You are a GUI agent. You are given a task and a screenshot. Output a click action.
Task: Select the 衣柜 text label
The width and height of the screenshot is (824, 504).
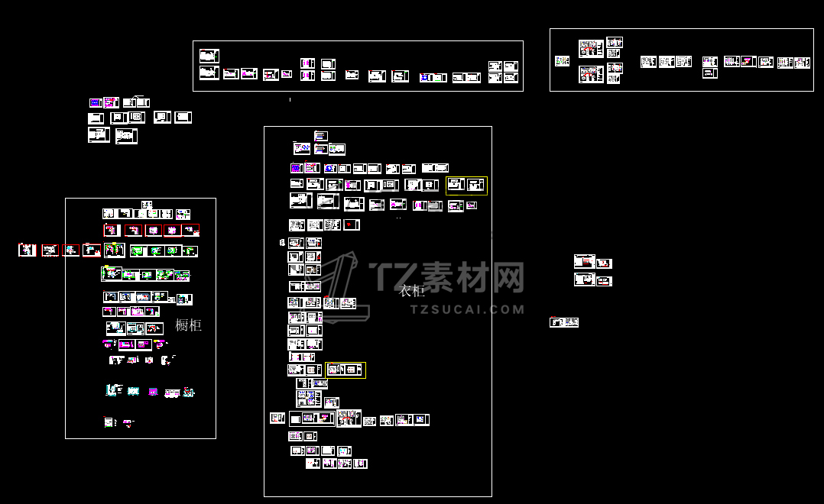point(411,291)
